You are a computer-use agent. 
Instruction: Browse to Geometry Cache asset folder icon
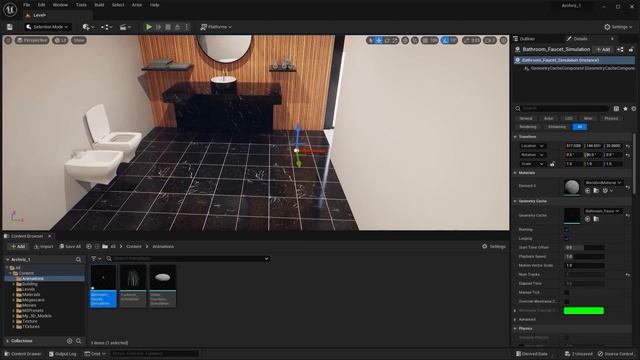click(x=596, y=219)
